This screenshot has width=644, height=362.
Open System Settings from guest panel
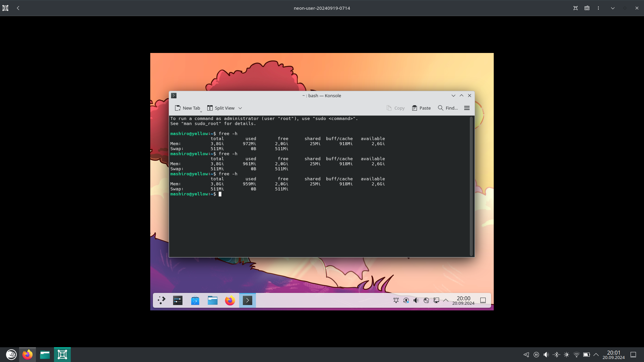pos(177,300)
